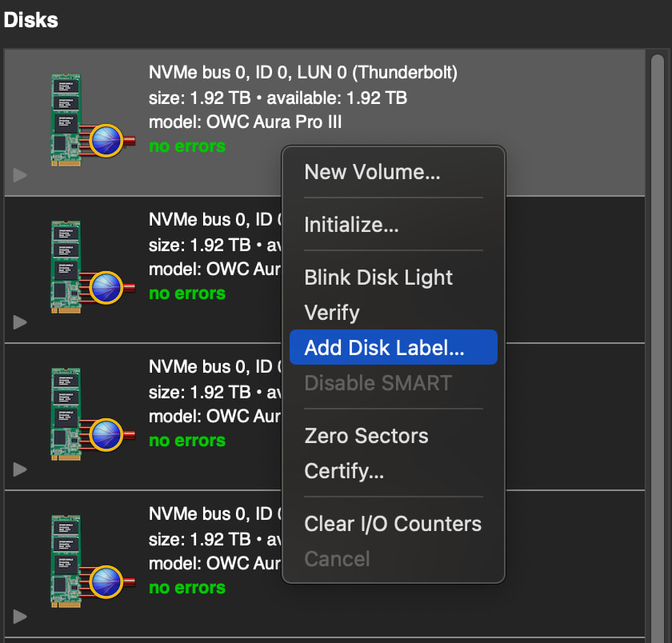Expand the third disk's disclosure triangle
The image size is (672, 643).
point(21,469)
